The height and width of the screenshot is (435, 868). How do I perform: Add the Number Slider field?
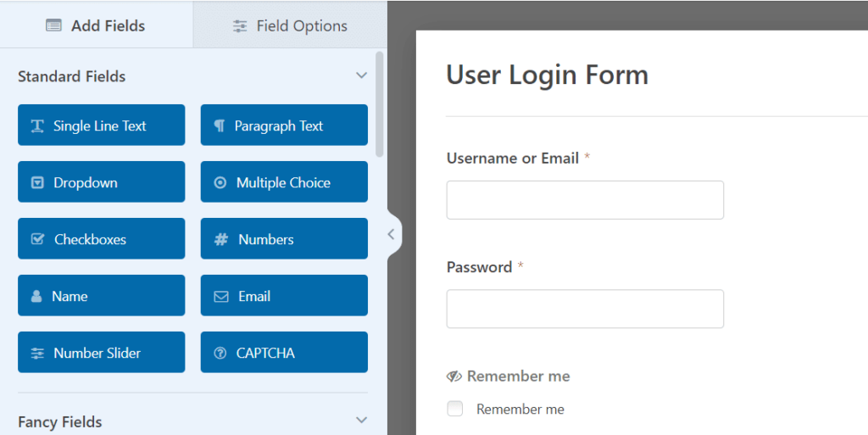pos(101,354)
